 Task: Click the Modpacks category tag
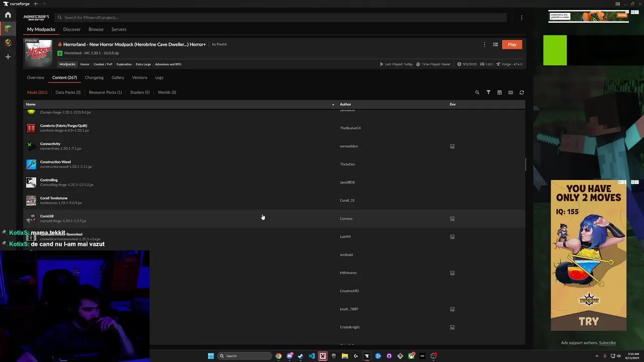point(67,64)
